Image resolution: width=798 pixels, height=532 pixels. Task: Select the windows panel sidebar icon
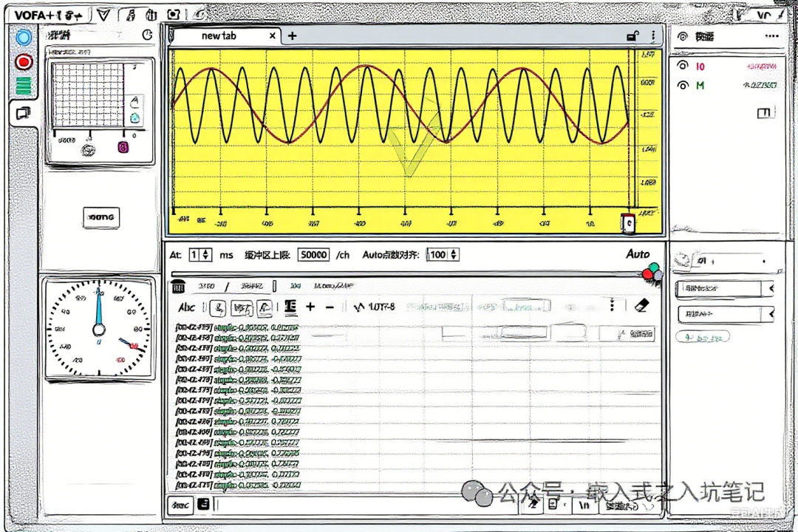pos(24,112)
